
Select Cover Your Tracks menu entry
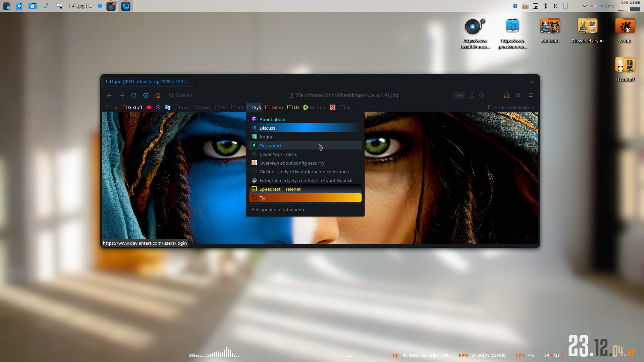[305, 154]
